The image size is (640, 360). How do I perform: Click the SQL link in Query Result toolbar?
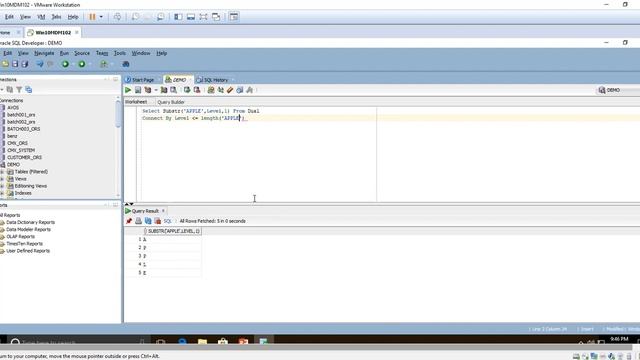point(167,221)
